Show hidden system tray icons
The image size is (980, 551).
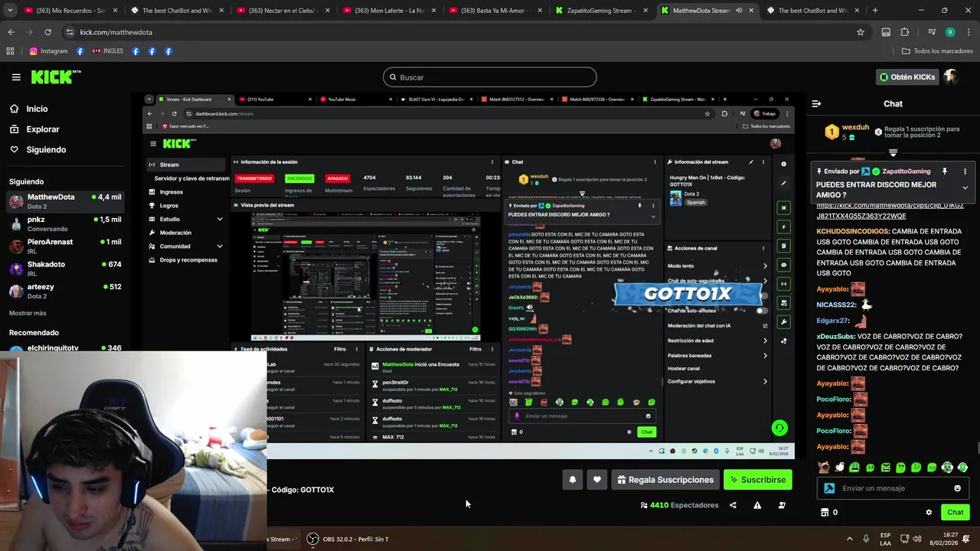849,539
